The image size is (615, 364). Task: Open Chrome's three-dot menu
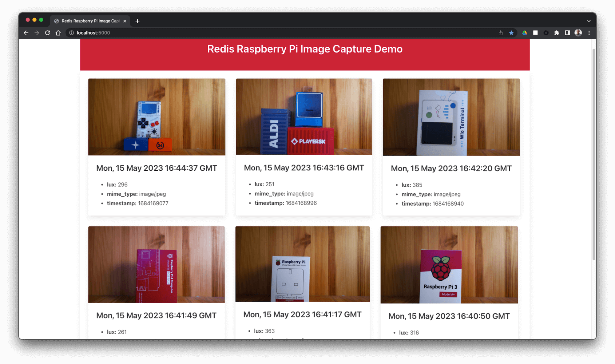pos(589,33)
